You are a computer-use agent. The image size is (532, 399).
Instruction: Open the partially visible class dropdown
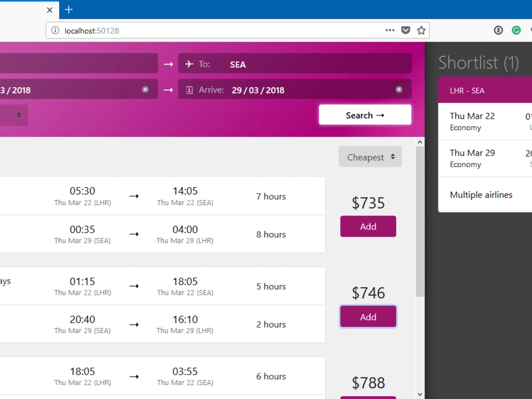coord(14,115)
